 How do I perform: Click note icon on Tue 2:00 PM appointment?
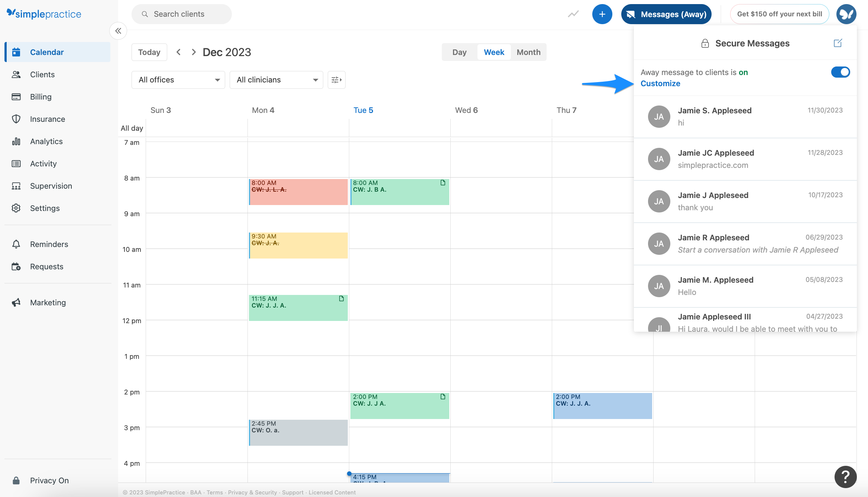click(443, 397)
